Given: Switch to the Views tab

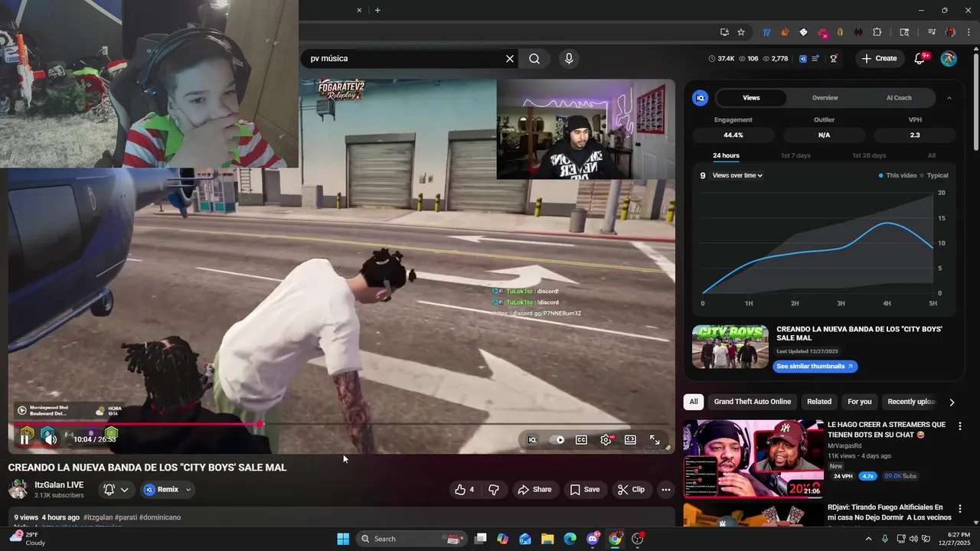Looking at the screenshot, I should pyautogui.click(x=751, y=98).
